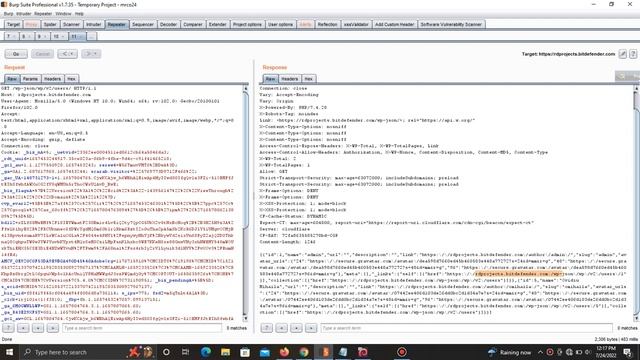Screen dimensions: 640x360
Task: Focus the response search term field
Action: pos(466,328)
